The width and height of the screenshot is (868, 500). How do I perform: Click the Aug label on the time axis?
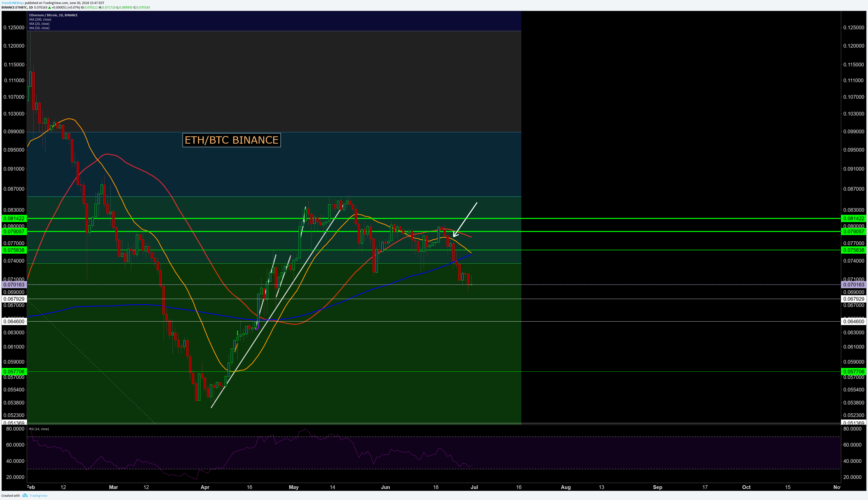[566, 487]
